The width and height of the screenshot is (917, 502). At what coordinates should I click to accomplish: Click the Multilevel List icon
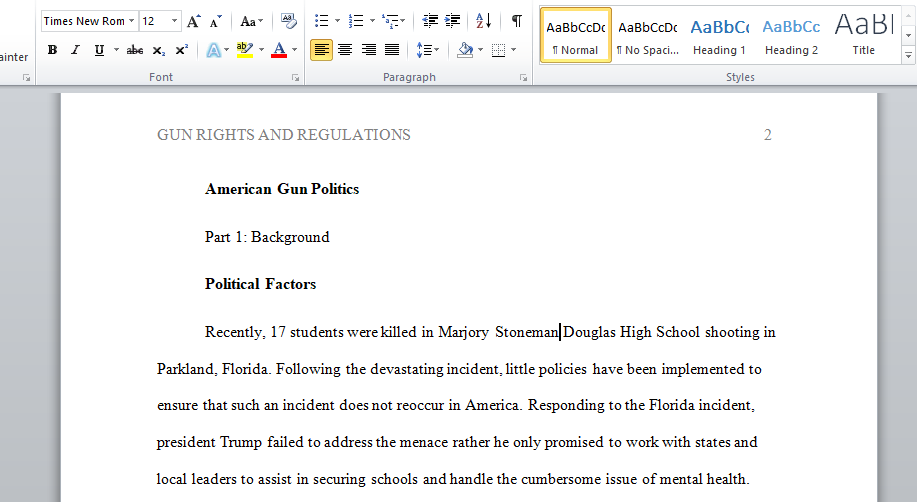coord(389,22)
